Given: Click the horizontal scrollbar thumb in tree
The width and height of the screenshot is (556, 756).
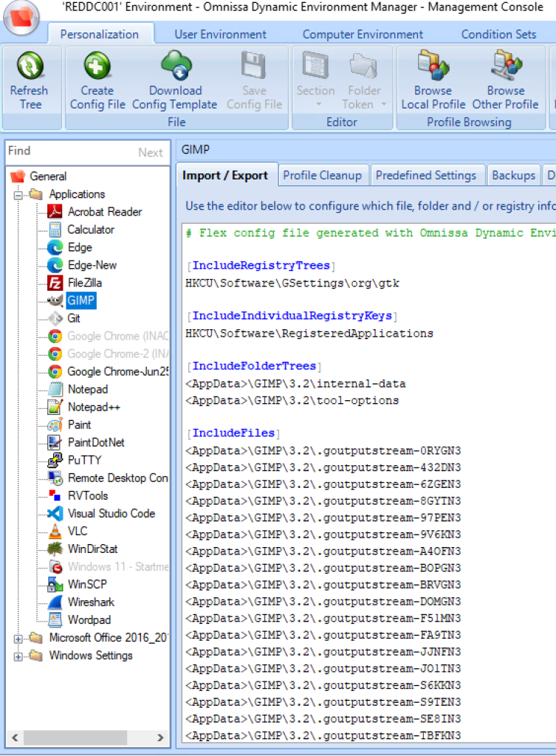Looking at the screenshot, I should coord(75,738).
